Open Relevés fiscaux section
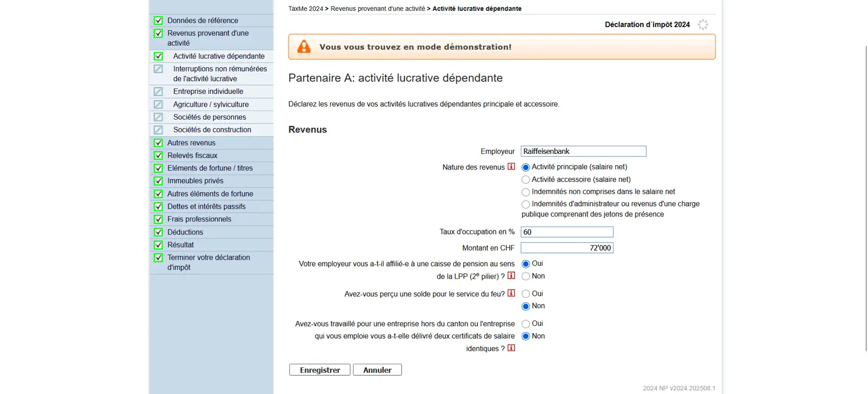Screen dimensions: 868x394 point(192,156)
